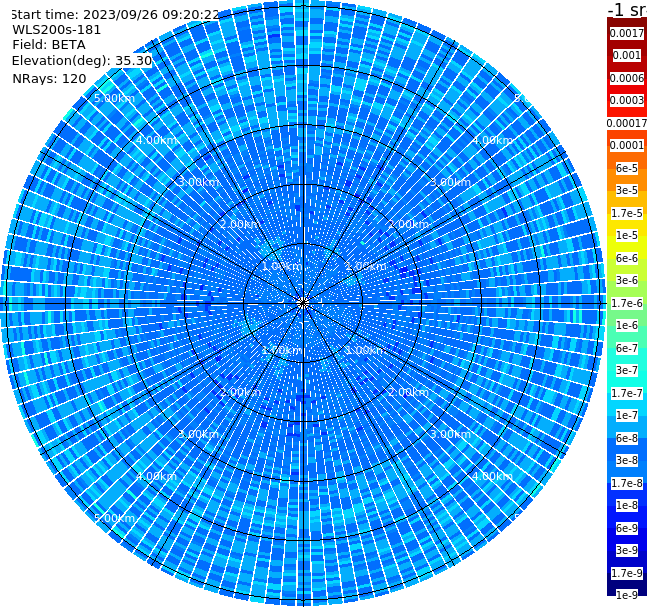
Task: Select the 1e-6 colorbar label
Action: (x=627, y=325)
